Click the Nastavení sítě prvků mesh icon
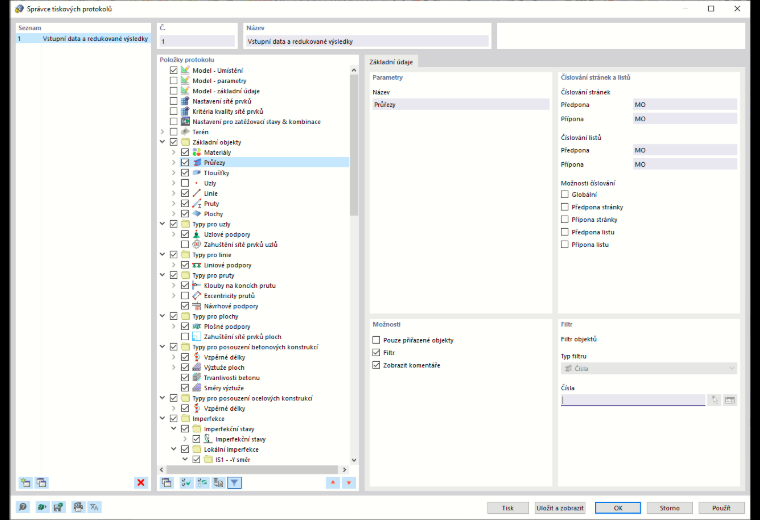Image resolution: width=760 pixels, height=520 pixels. coord(185,101)
